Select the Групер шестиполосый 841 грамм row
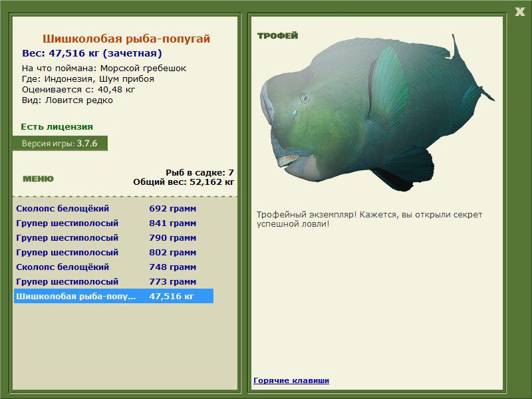The height and width of the screenshot is (399, 532). 113,223
